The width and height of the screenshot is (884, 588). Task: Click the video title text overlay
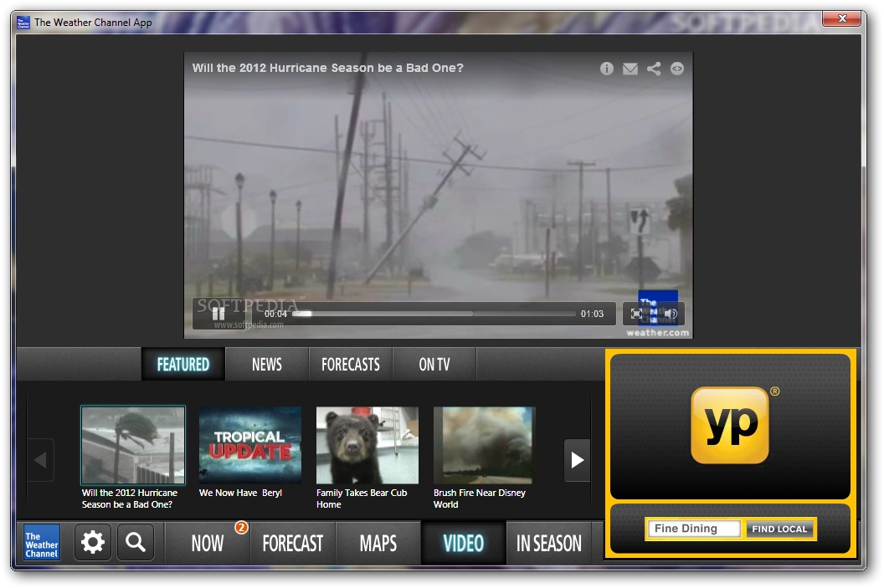[327, 68]
